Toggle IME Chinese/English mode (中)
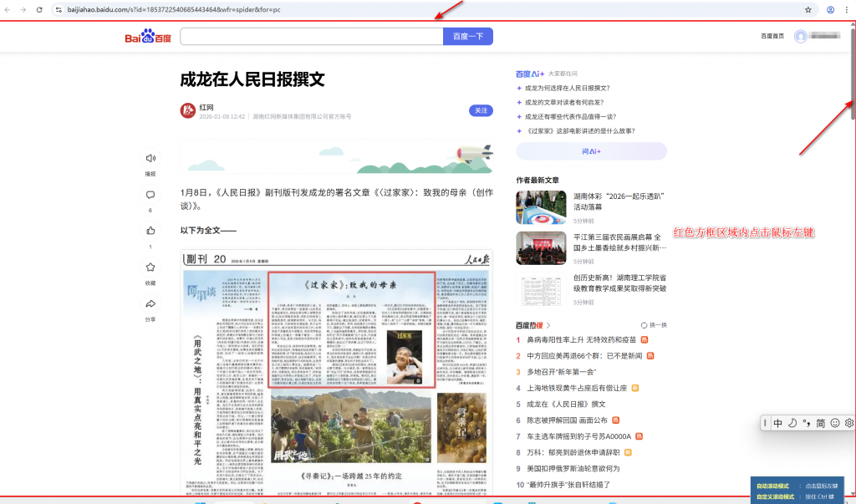The width and height of the screenshot is (856, 504). (778, 423)
